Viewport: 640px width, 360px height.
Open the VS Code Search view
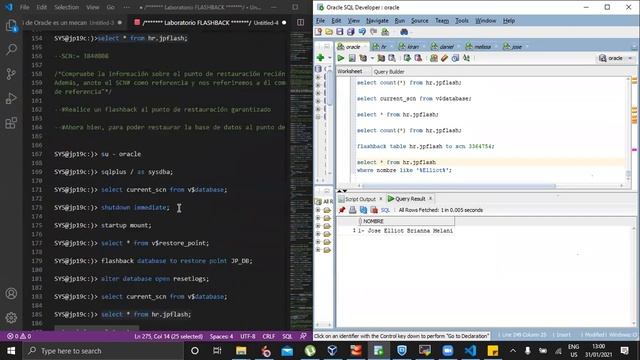11,50
